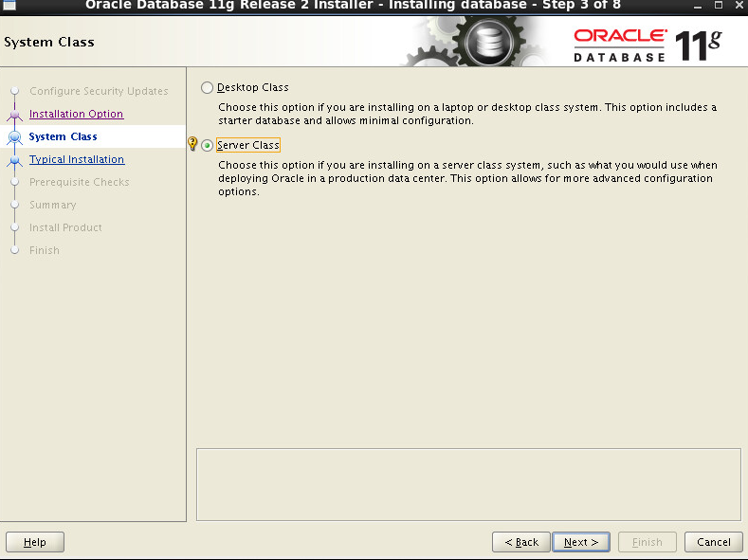Click the Finish step label in sidebar
This screenshot has height=560, width=748.
(45, 251)
